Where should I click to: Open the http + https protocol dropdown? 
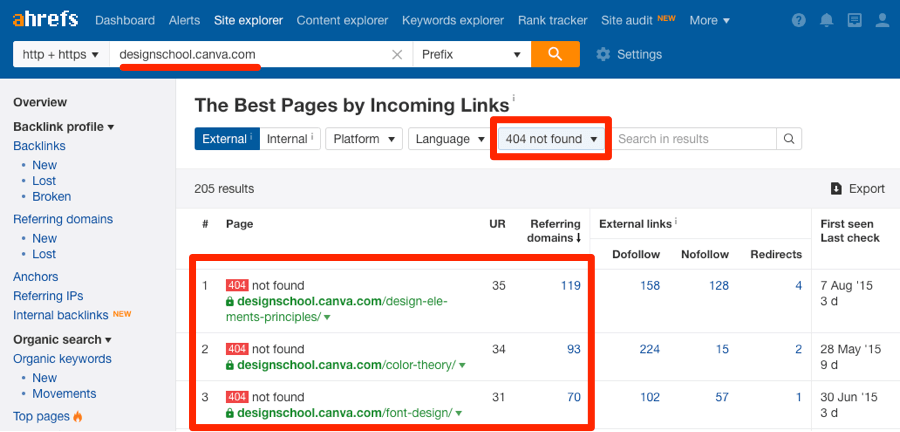click(x=61, y=55)
